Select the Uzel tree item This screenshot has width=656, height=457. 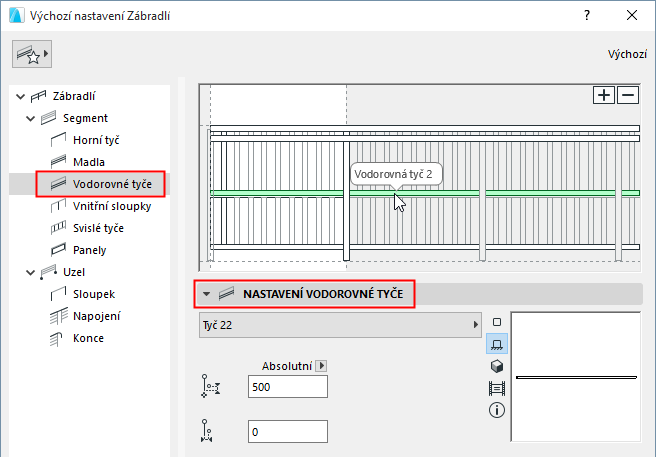coord(74,272)
